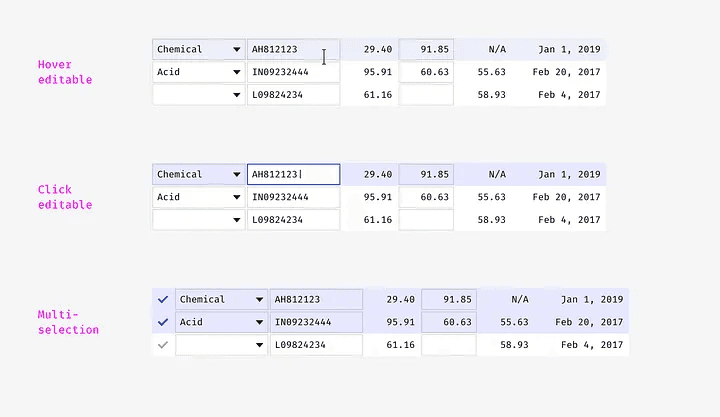This screenshot has width=720, height=417.
Task: Click the Jan 1, 2019 date in Hover editable table
Action: click(x=569, y=49)
